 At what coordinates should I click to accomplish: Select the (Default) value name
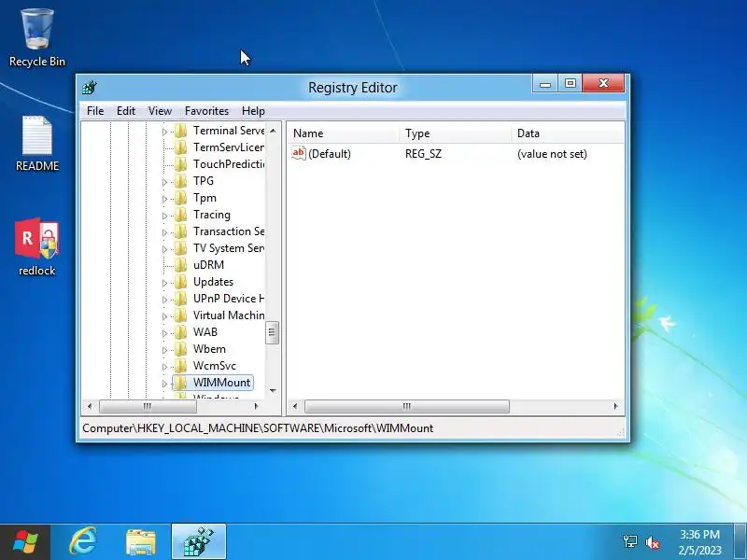pyautogui.click(x=330, y=154)
